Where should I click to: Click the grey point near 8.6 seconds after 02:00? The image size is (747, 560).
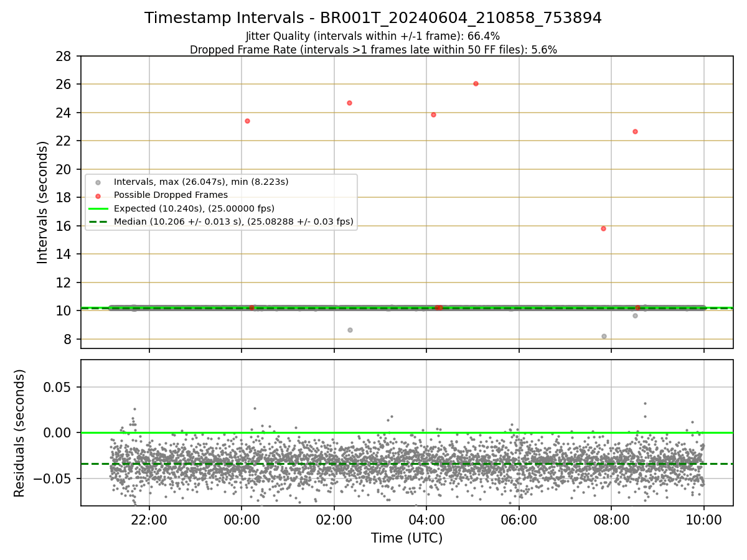350,330
